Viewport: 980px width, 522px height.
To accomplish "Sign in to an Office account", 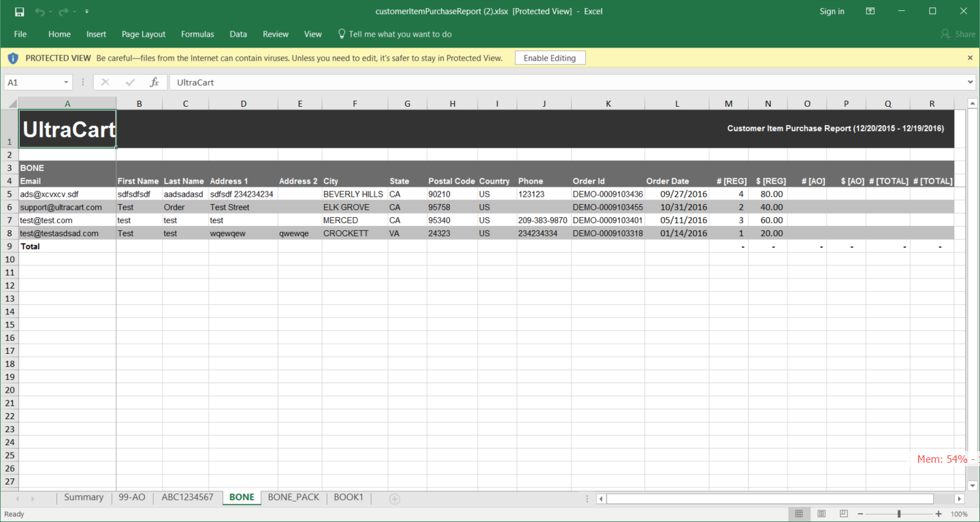I will (x=832, y=12).
